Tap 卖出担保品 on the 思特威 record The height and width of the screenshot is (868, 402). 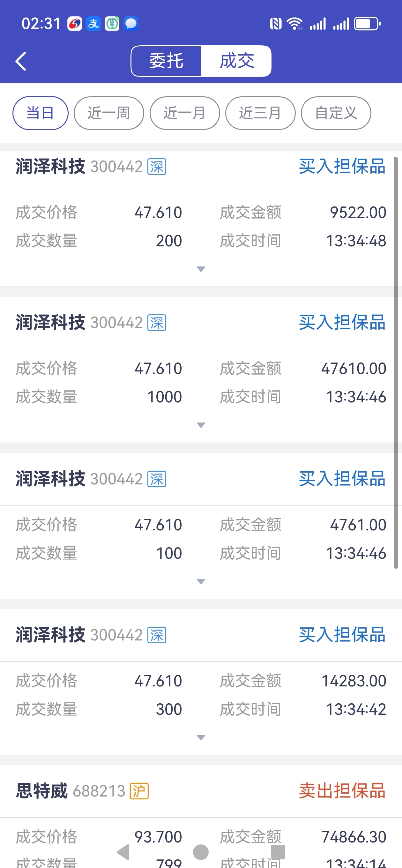[342, 790]
